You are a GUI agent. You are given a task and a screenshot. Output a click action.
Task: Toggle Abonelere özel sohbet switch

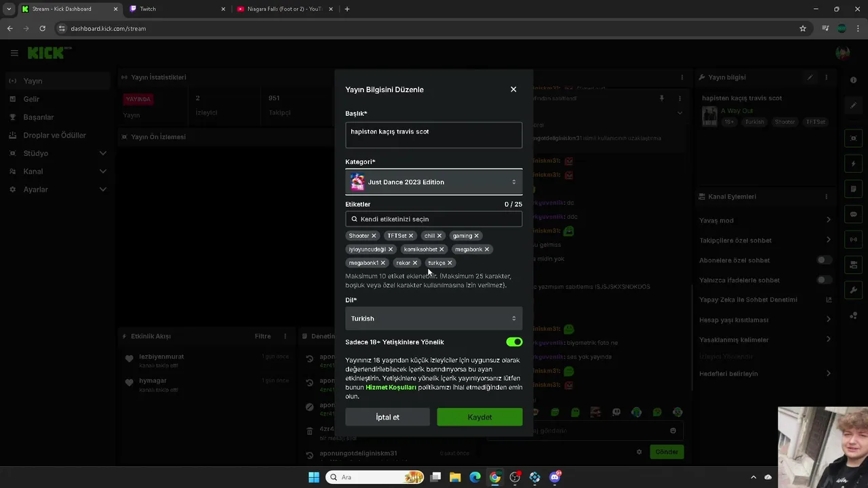pyautogui.click(x=824, y=260)
